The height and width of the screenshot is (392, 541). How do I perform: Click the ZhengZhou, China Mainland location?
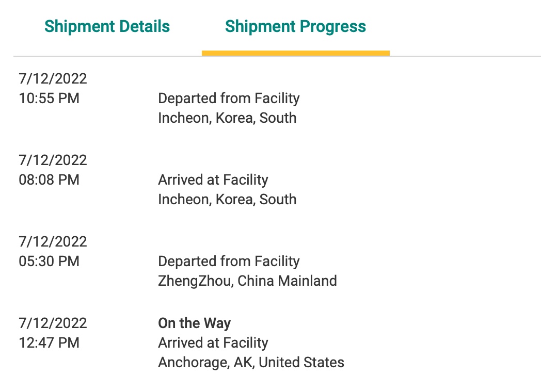point(247,281)
